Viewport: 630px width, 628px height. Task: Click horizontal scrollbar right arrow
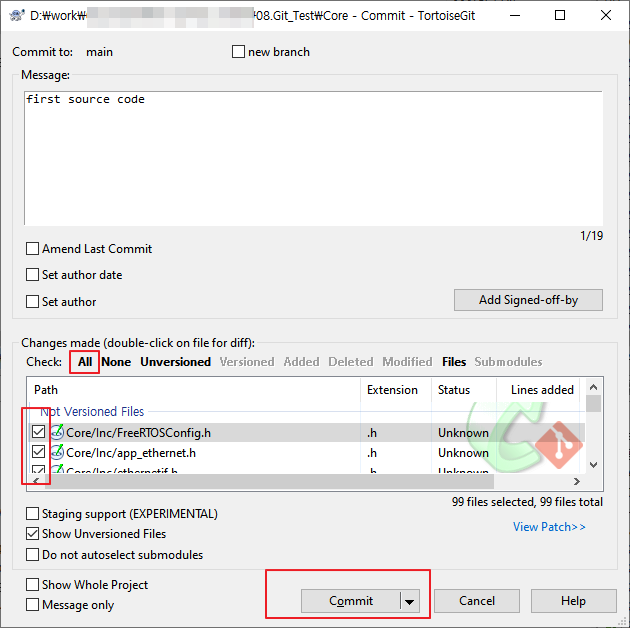tap(577, 481)
